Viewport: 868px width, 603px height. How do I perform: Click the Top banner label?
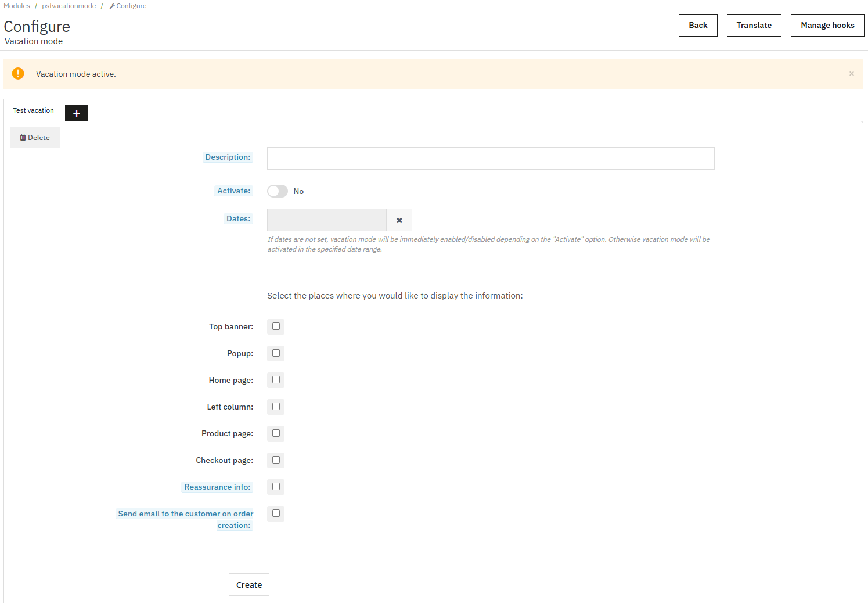coord(231,326)
